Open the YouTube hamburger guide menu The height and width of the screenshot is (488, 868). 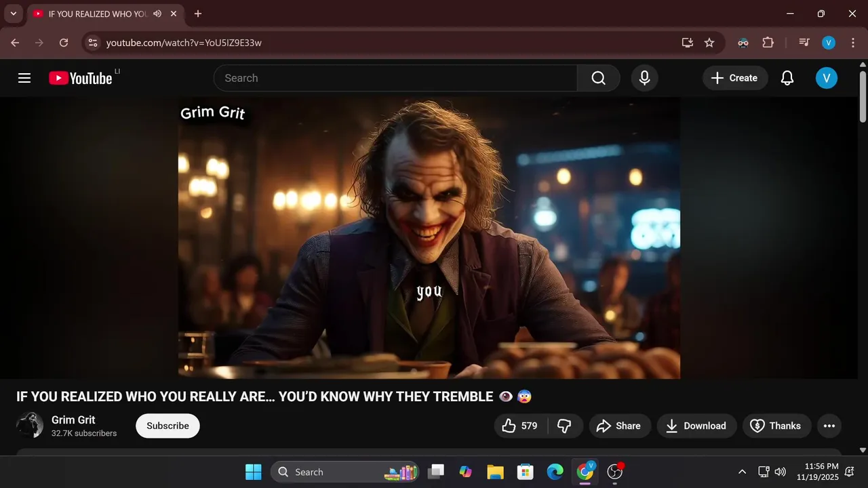pos(24,78)
